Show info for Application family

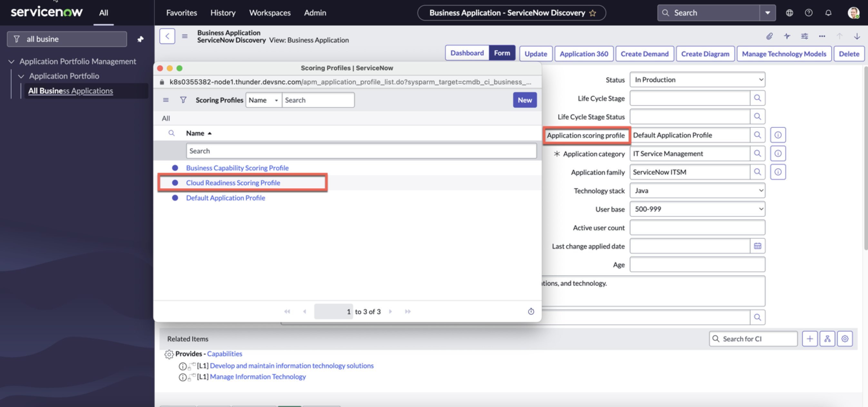point(778,172)
